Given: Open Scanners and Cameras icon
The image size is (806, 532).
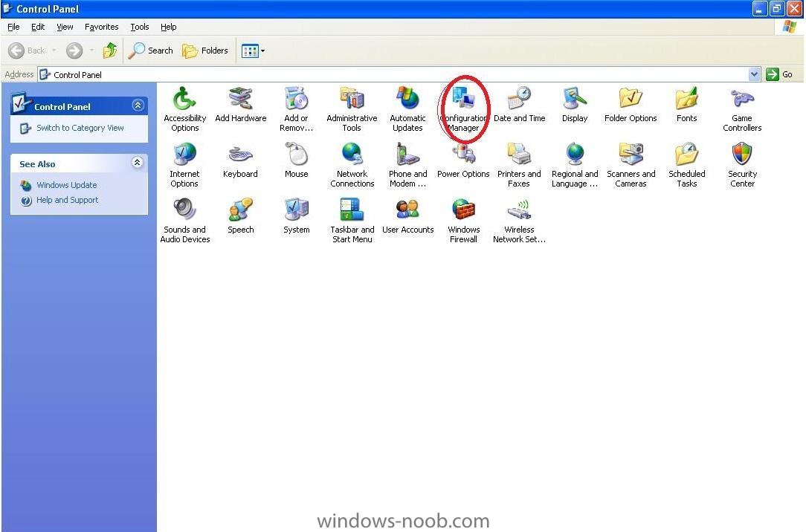Looking at the screenshot, I should coord(631,165).
